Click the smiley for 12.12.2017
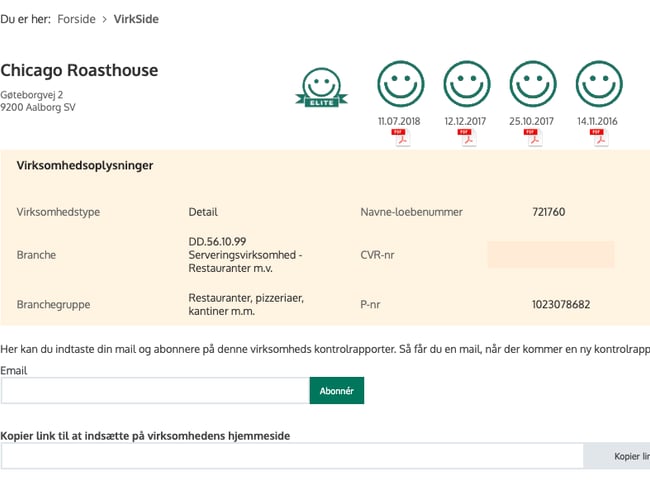This screenshot has width=650, height=500. (467, 84)
